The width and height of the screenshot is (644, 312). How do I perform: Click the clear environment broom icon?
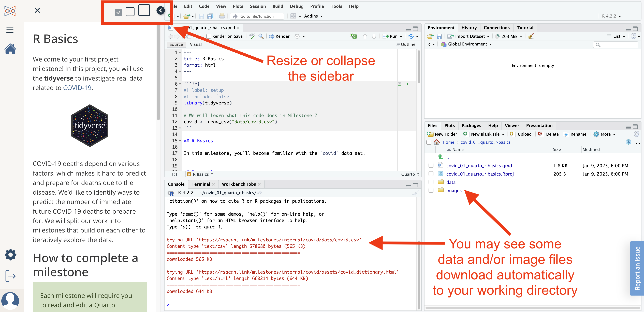point(531,36)
